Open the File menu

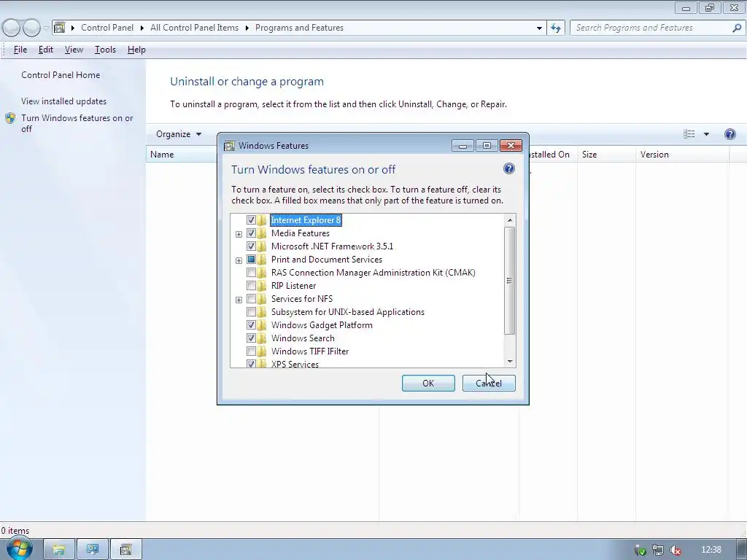coord(20,50)
